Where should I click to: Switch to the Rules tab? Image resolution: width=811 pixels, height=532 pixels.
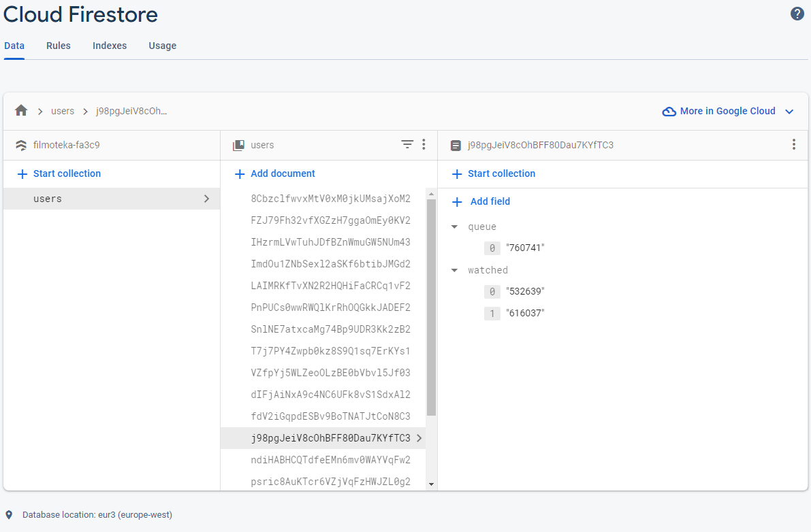pyautogui.click(x=58, y=46)
